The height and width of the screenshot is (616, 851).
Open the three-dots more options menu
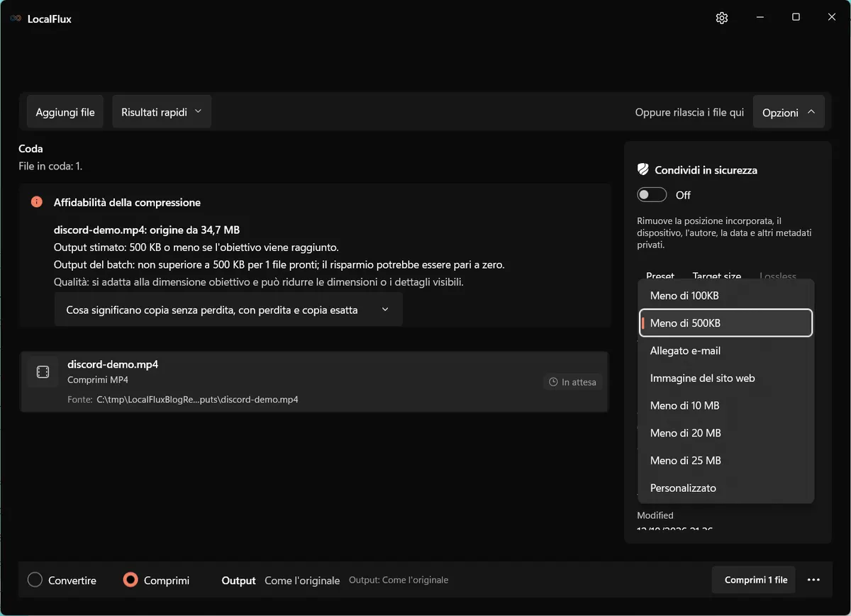[813, 580]
